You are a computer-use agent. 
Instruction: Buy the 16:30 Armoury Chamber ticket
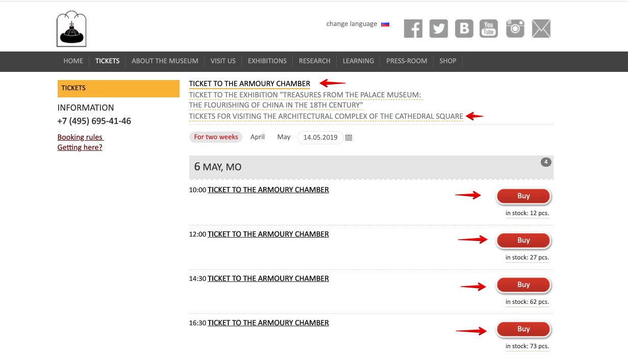point(523,329)
